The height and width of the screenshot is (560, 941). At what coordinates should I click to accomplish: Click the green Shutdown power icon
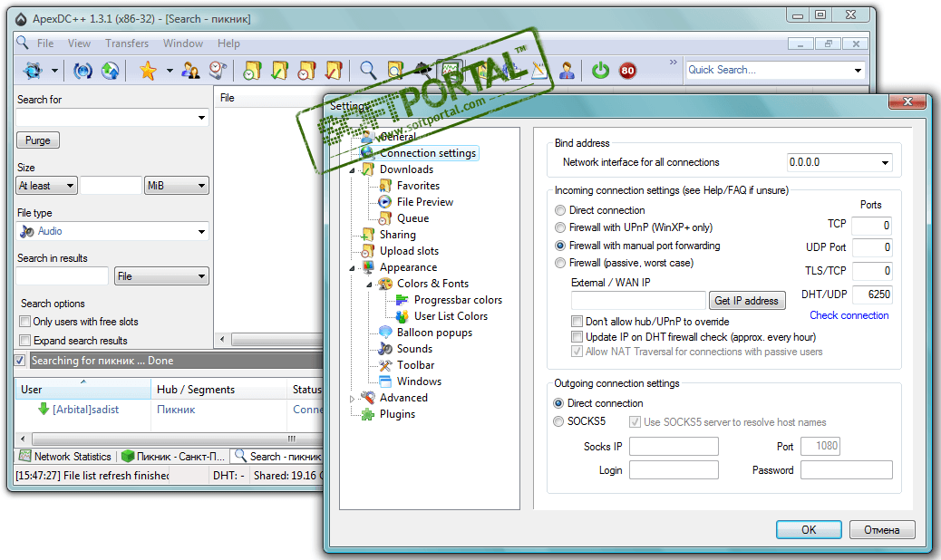pos(600,71)
